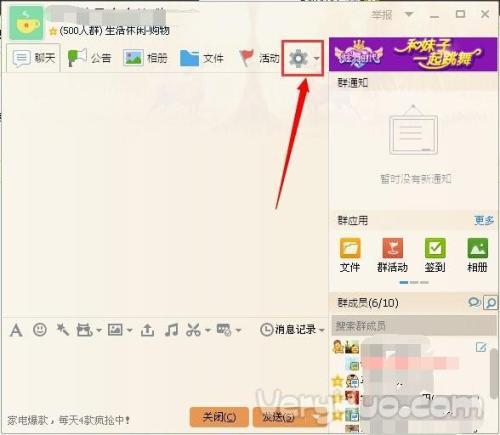Viewport: 500px width, 435px height.
Task: Expand the 消息记录 dropdown arrow
Action: pyautogui.click(x=322, y=330)
